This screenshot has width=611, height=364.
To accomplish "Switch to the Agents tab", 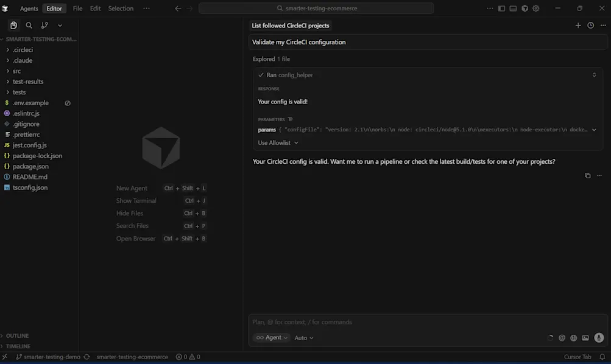I will point(29,8).
